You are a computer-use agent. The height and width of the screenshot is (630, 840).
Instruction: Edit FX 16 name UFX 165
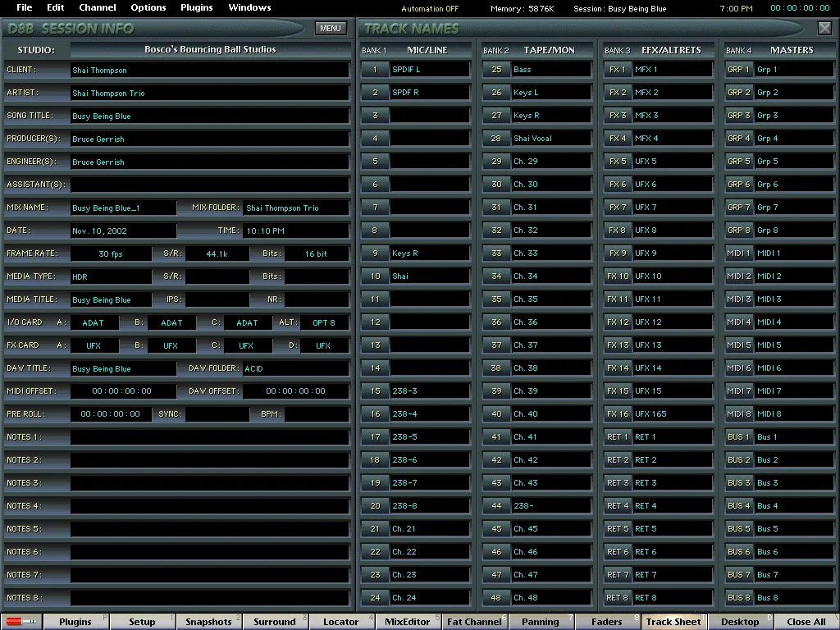tap(673, 414)
